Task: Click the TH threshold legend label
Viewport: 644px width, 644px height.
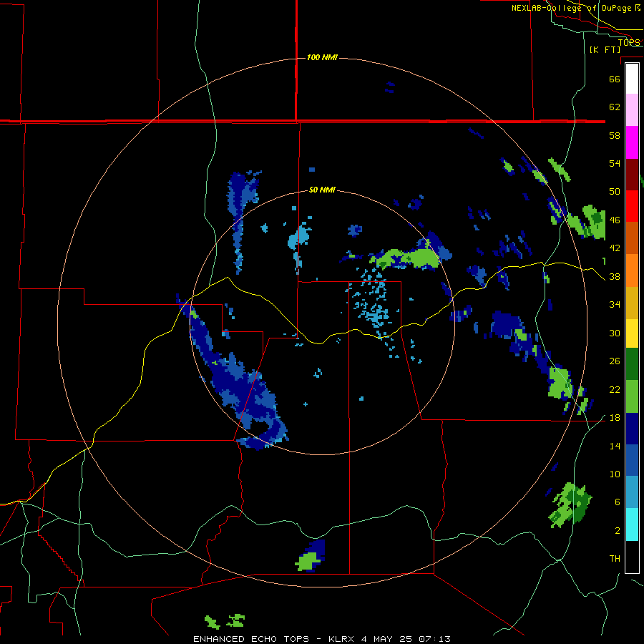Action: pos(615,559)
